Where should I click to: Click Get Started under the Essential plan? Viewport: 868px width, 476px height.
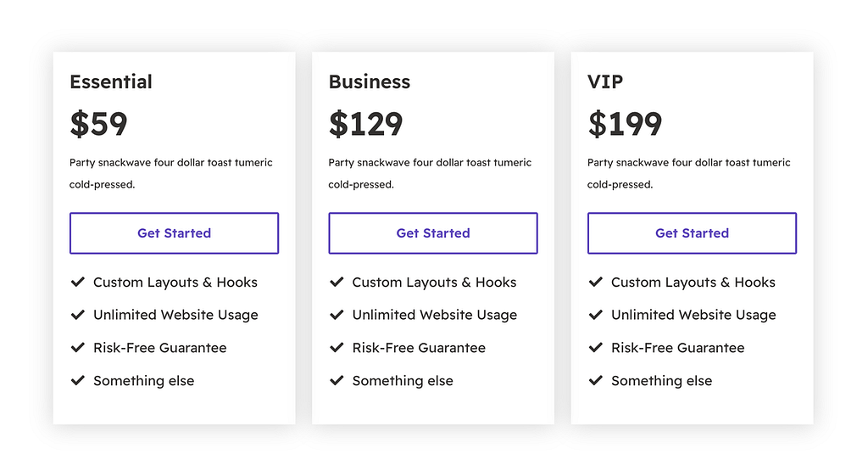[174, 233]
